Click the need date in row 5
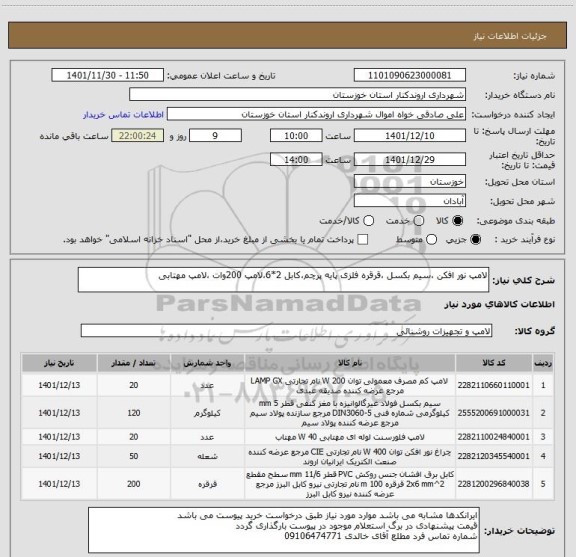 (59, 484)
